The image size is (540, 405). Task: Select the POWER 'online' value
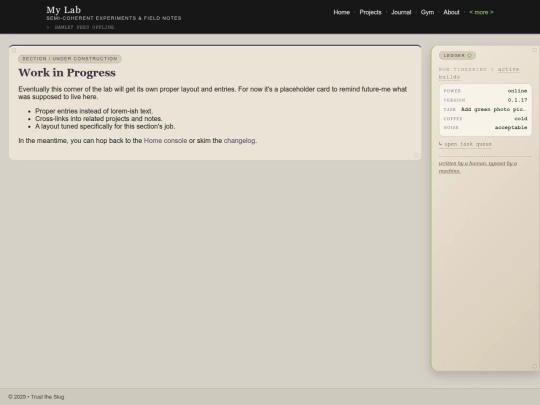coord(517,91)
